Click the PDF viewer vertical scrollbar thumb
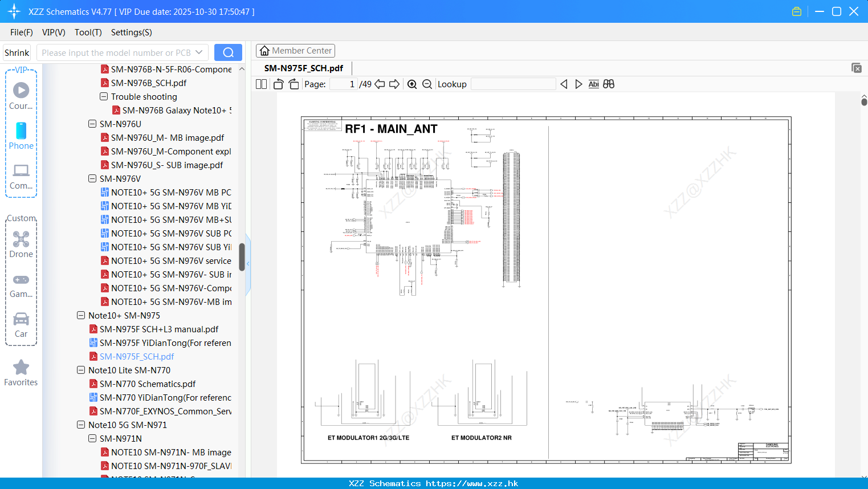Viewport: 868px width, 489px height. (x=864, y=102)
